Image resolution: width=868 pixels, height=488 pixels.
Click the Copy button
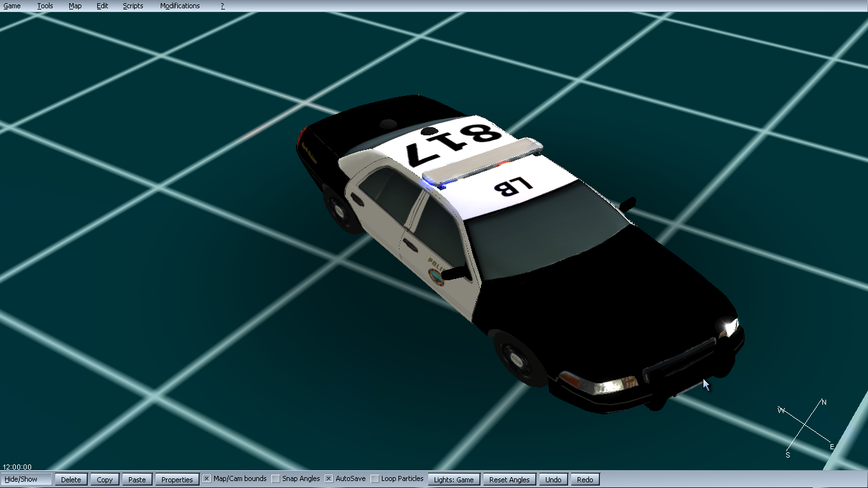tap(105, 480)
